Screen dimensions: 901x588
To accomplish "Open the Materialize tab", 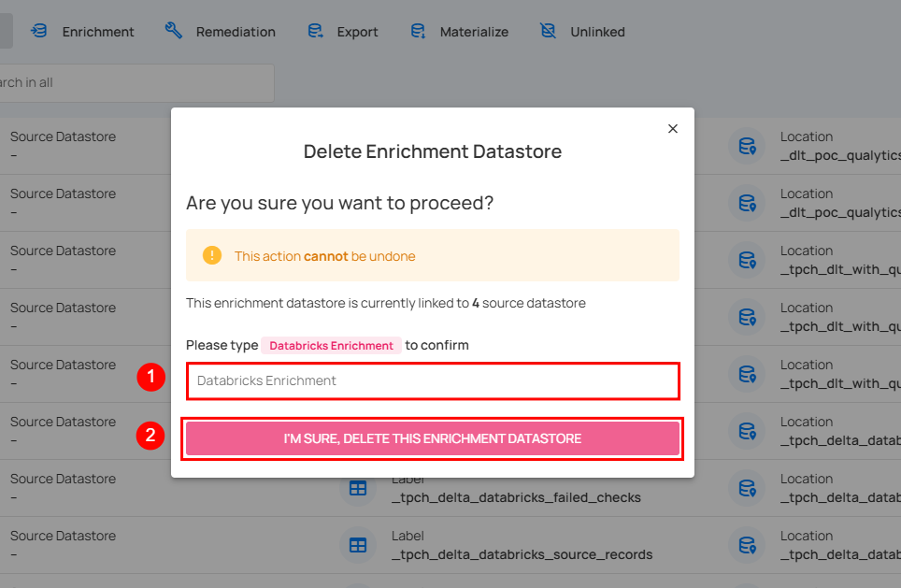I will [x=460, y=32].
